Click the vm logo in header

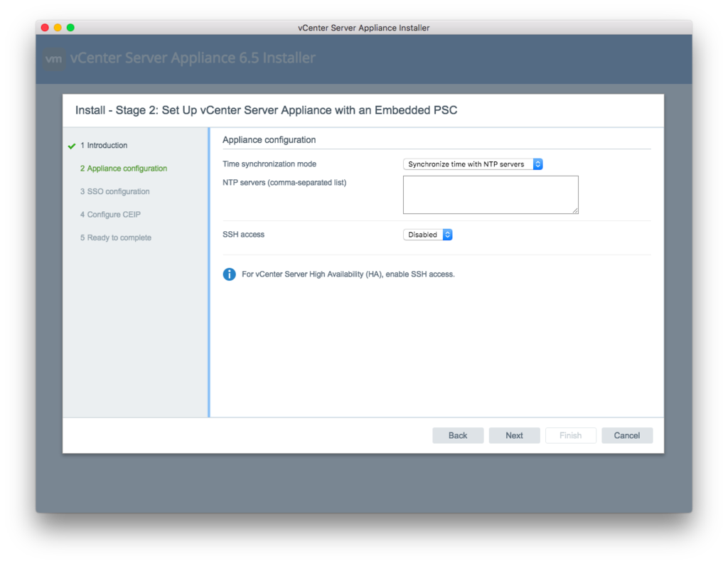pos(54,59)
